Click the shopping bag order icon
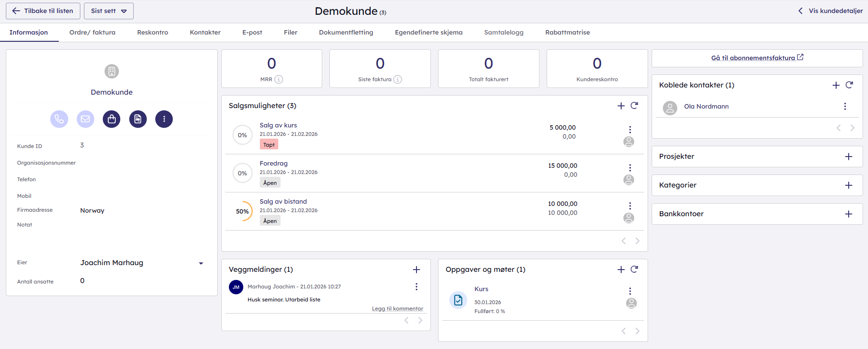Screen dimensions: 868x349 pos(112,119)
